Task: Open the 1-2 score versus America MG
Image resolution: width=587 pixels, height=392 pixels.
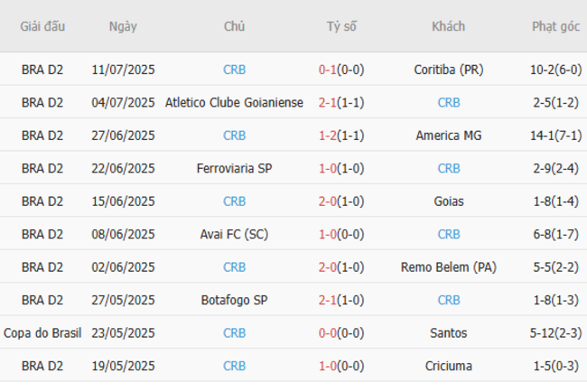Action: (x=328, y=135)
